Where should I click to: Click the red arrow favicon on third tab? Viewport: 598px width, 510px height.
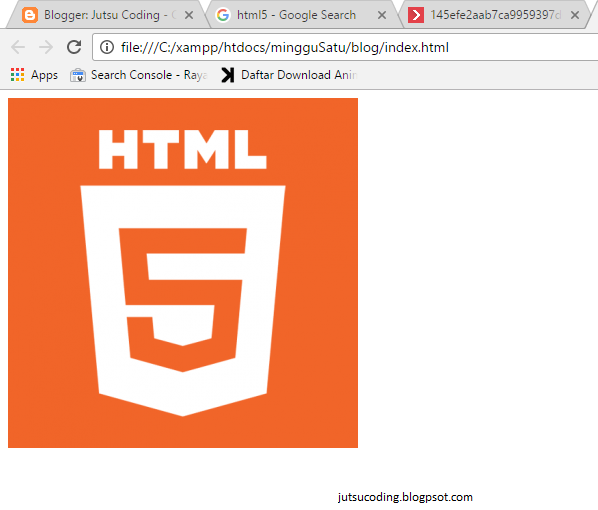[x=416, y=15]
